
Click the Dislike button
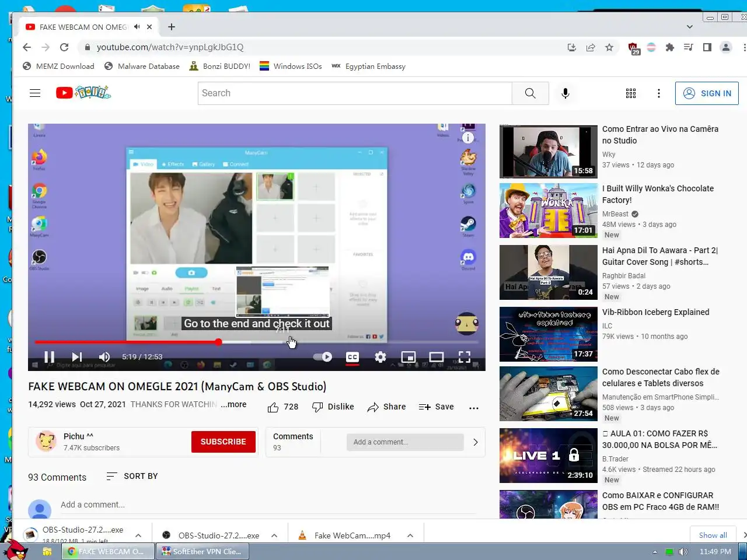tap(333, 407)
